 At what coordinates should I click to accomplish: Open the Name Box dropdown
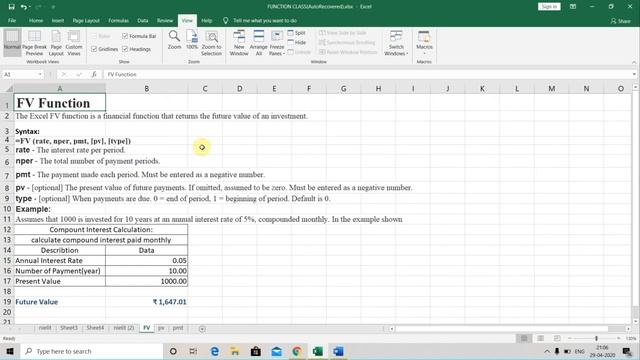point(40,74)
